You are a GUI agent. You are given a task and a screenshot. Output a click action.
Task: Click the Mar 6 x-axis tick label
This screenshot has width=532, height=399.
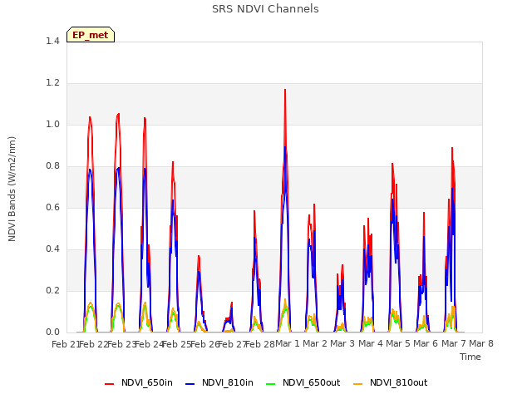coord(426,343)
